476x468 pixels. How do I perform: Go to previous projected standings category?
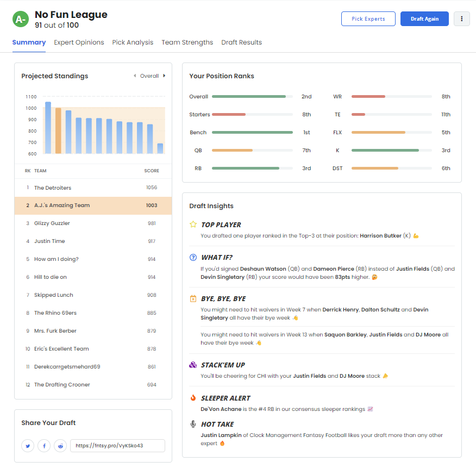click(135, 76)
